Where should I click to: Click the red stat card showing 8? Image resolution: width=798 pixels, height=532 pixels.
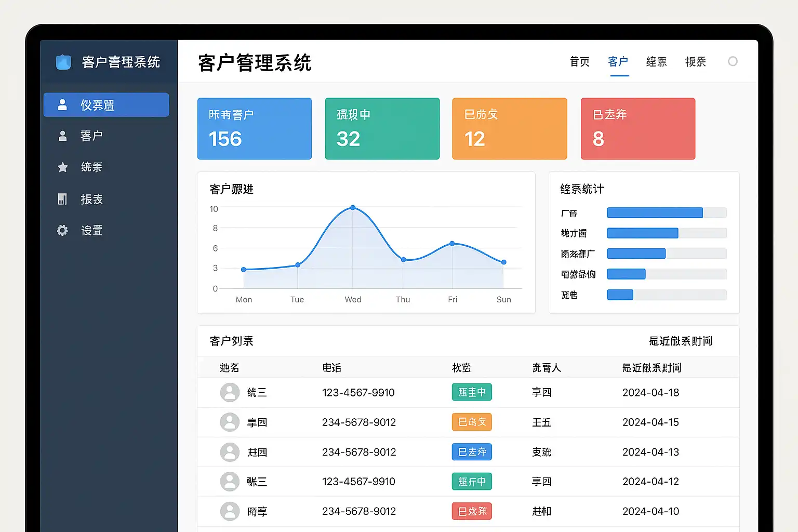638,128
